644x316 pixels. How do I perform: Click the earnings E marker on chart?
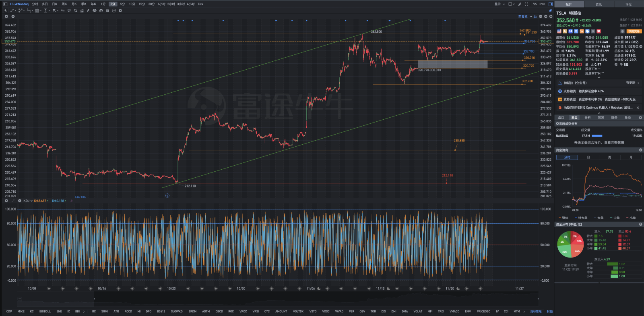pos(167,195)
